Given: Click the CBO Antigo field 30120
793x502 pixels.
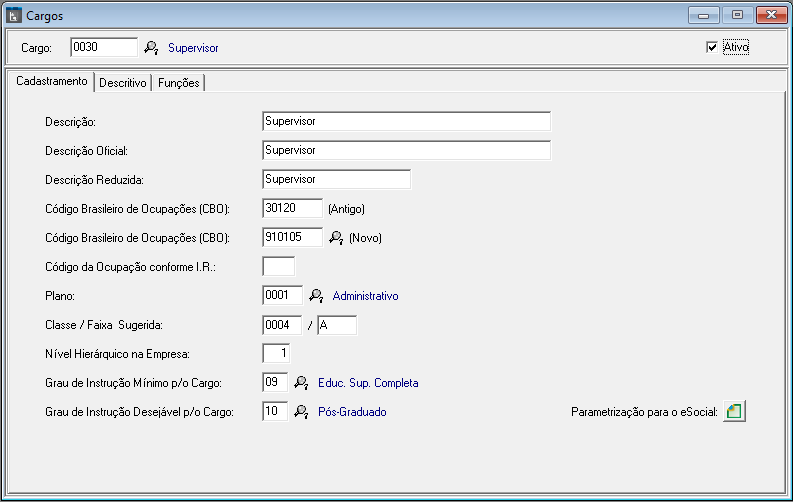Looking at the screenshot, I should (x=292, y=208).
